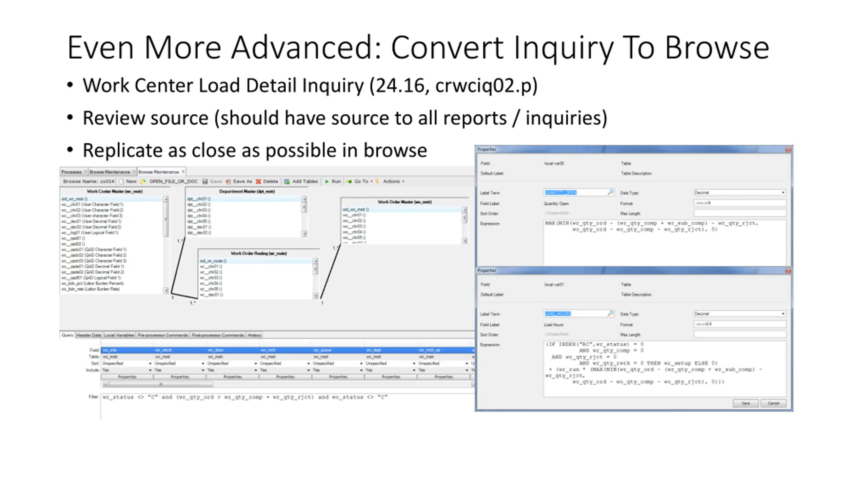Click the OPEN_FILE_OR_DOC folder icon

(143, 181)
